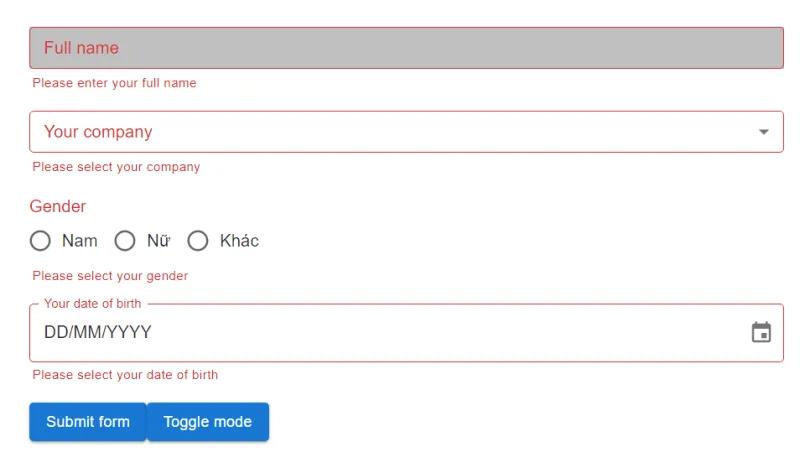Pick the Khác radio button
This screenshot has width=800, height=473.
click(x=198, y=241)
